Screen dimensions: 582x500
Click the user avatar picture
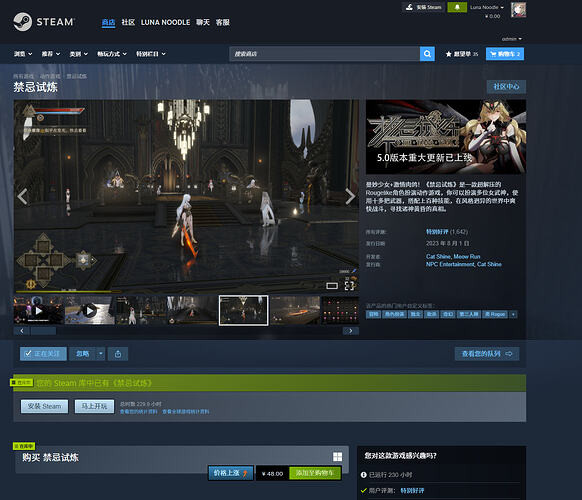click(x=518, y=10)
